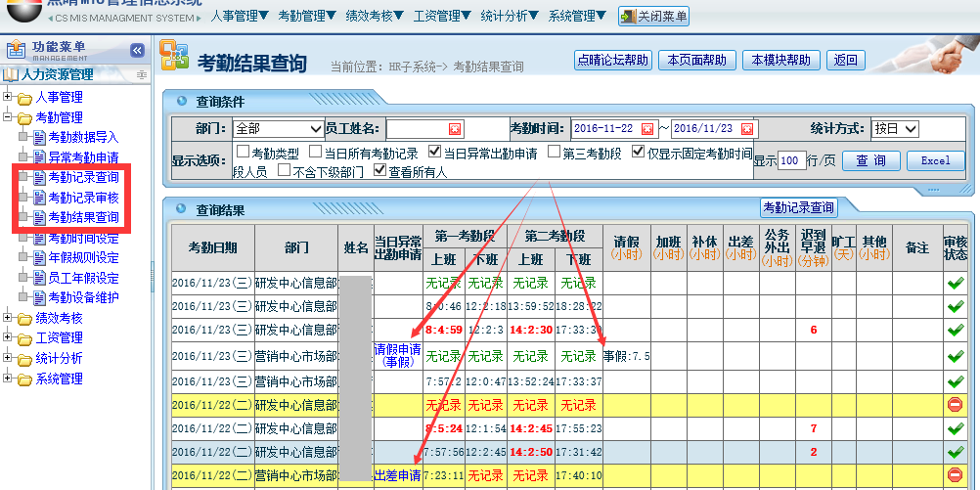Screen dimensions: 980x490
Task: Expand the 绩效考核 tree node
Action: [8, 318]
